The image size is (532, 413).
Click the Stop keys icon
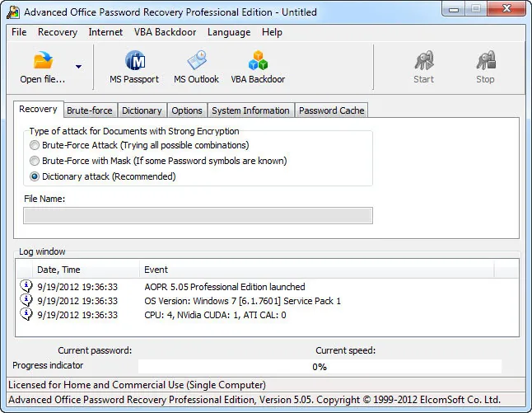point(486,60)
